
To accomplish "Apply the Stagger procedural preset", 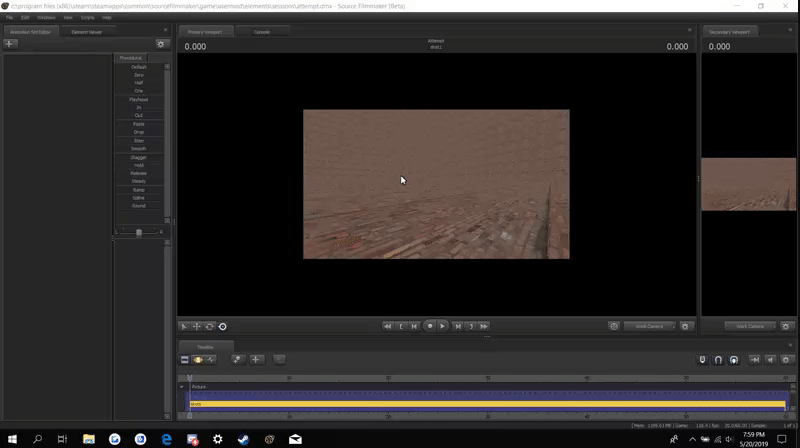I will point(139,158).
